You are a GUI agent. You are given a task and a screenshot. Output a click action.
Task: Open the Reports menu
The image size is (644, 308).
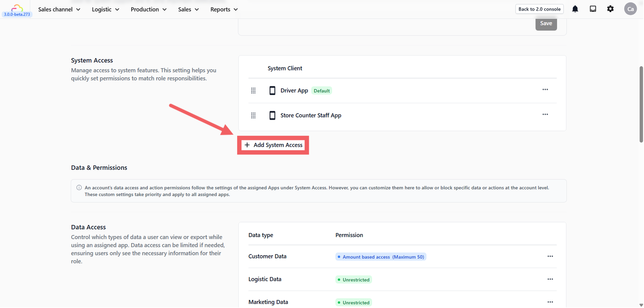coord(224,9)
